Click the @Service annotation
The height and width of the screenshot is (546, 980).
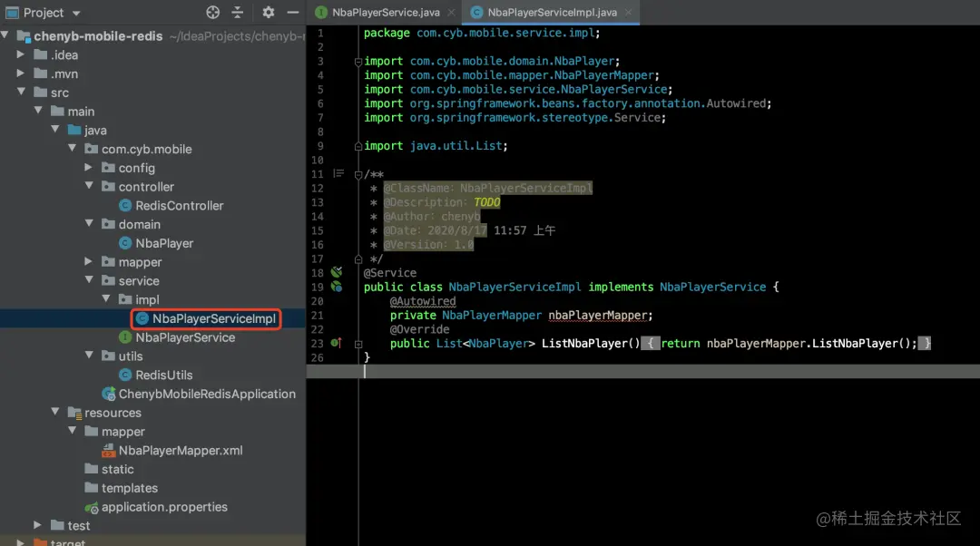click(390, 272)
